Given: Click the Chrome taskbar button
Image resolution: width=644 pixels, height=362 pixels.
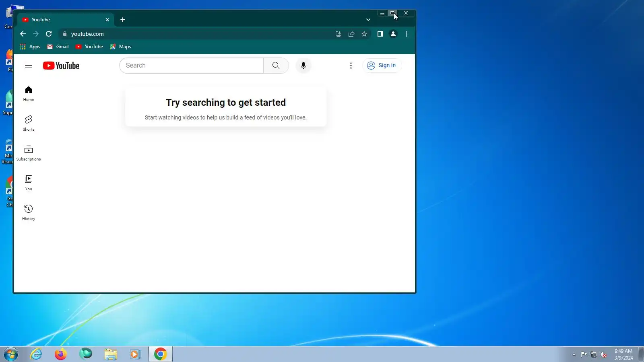Looking at the screenshot, I should 161,354.
